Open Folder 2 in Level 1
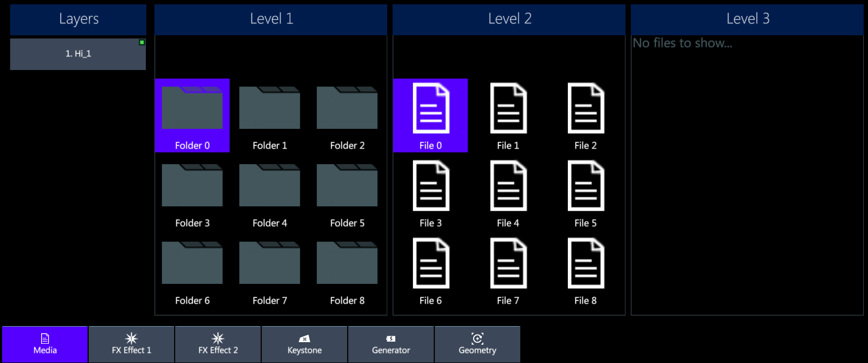 [347, 115]
